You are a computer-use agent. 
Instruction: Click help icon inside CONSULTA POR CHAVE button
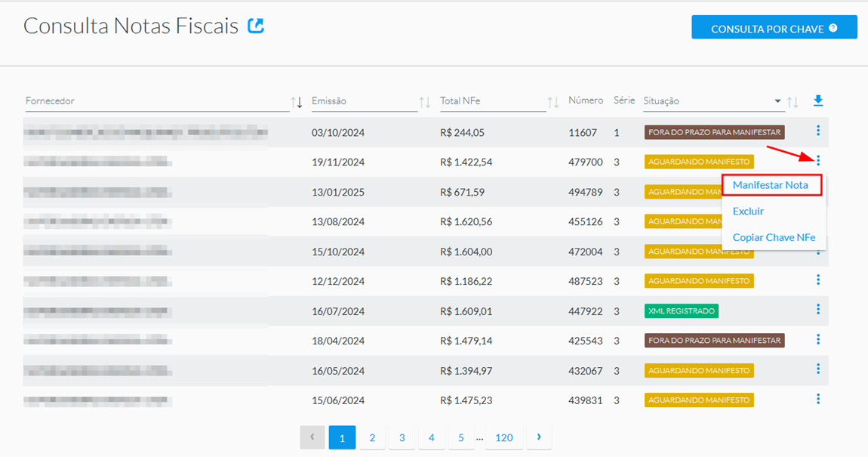(833, 28)
